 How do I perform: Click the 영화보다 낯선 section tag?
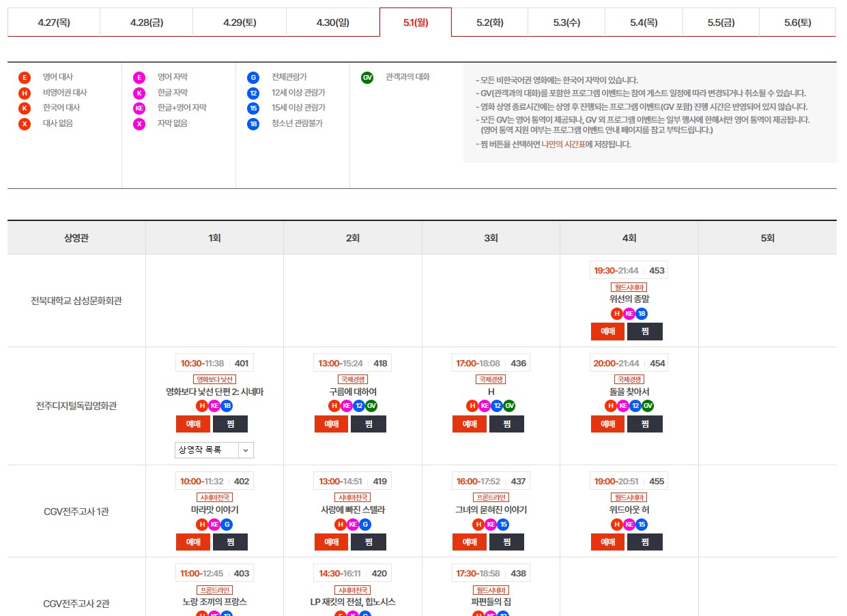(214, 379)
